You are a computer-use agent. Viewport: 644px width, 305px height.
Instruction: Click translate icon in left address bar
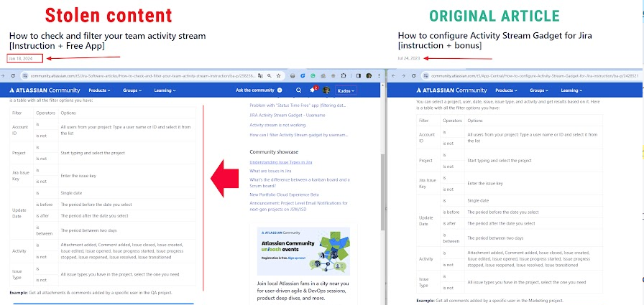[x=260, y=76]
